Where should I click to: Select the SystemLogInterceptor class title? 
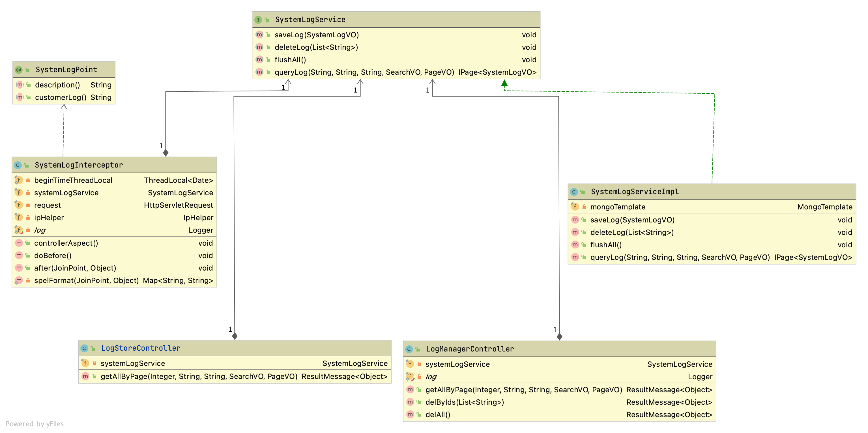point(79,165)
